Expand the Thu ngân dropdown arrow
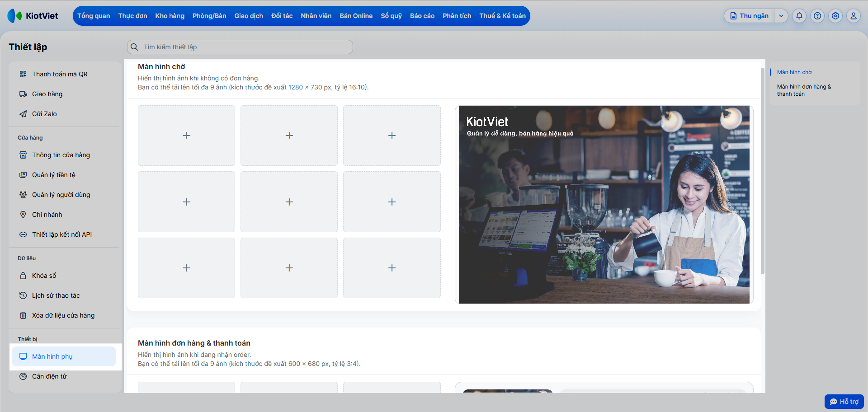Image resolution: width=868 pixels, height=412 pixels. (x=781, y=16)
